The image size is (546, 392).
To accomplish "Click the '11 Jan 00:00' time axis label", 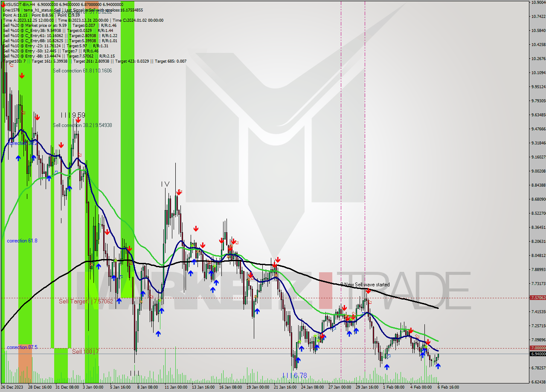I will pyautogui.click(x=176, y=387).
